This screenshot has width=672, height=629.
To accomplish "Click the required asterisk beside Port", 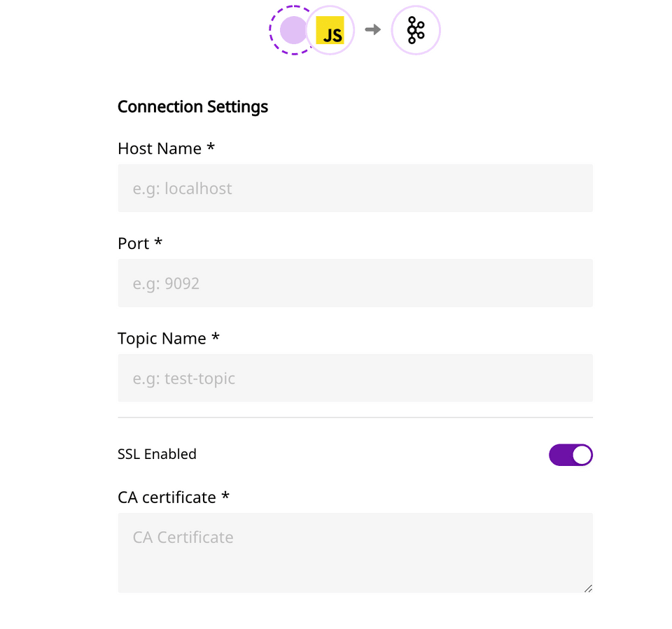I will coord(158,243).
